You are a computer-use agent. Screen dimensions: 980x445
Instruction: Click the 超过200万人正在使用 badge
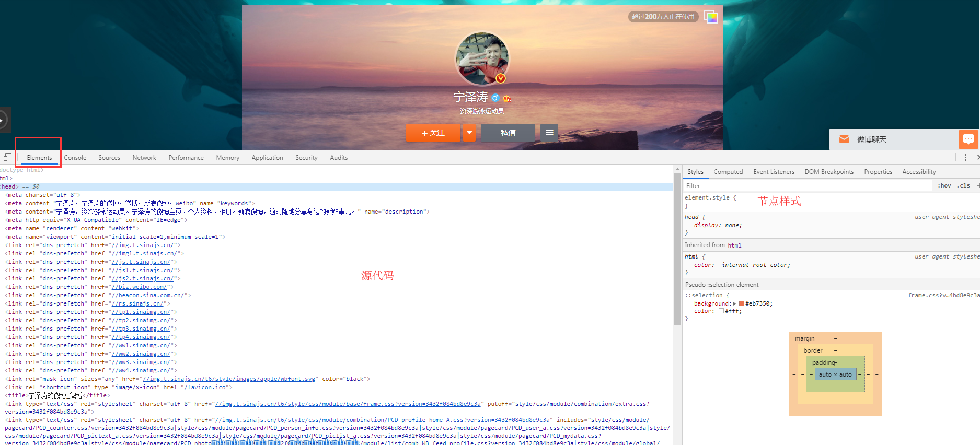tap(663, 17)
